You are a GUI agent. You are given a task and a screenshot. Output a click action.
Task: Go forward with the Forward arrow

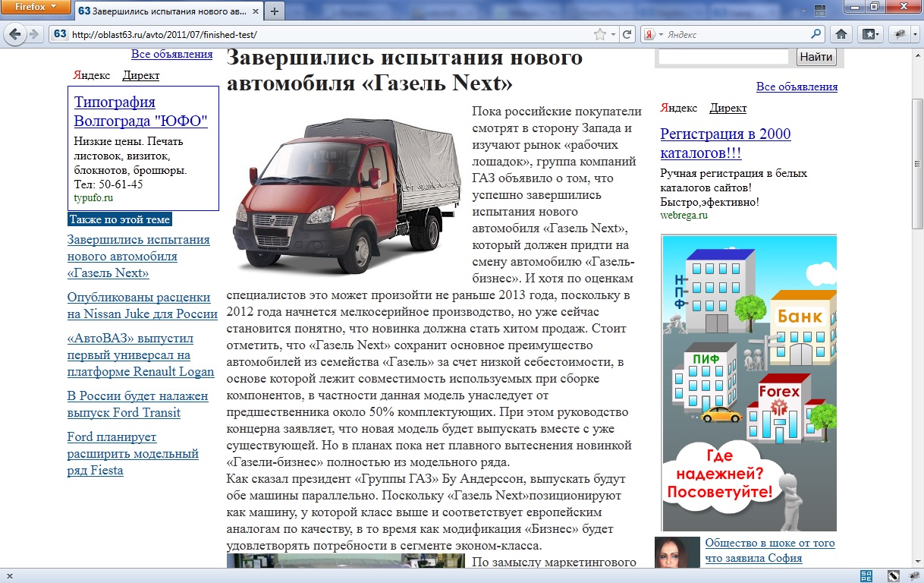click(34, 34)
